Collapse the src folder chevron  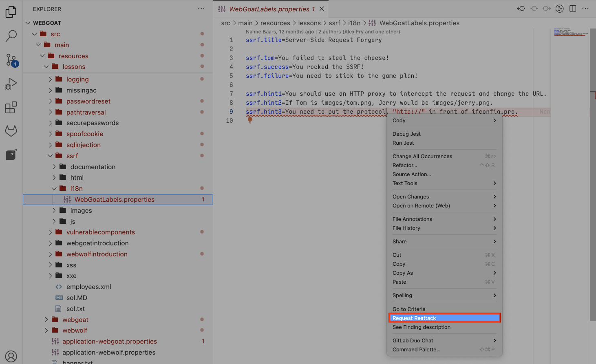[35, 34]
